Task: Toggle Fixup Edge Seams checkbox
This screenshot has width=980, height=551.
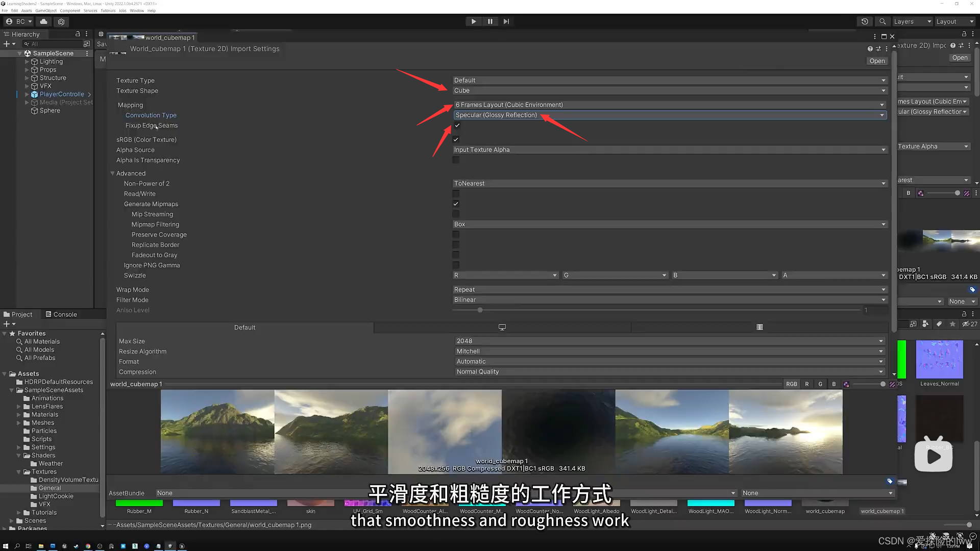Action: (457, 125)
